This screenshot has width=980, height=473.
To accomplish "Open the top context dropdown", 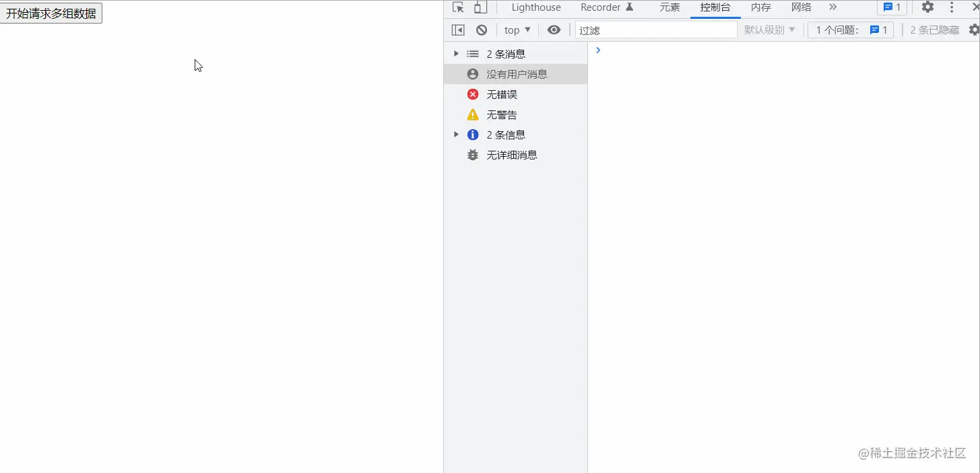I will [x=517, y=30].
